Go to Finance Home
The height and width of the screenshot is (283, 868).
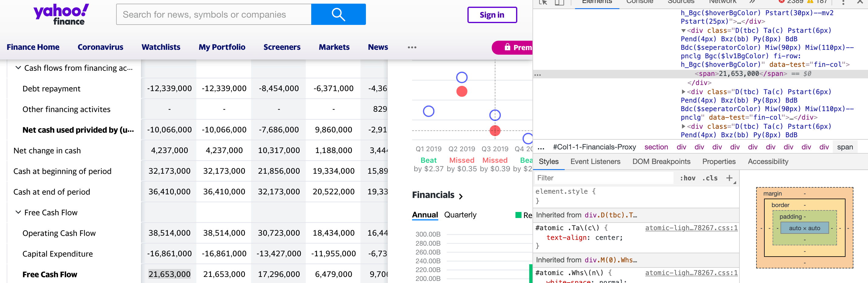[33, 47]
